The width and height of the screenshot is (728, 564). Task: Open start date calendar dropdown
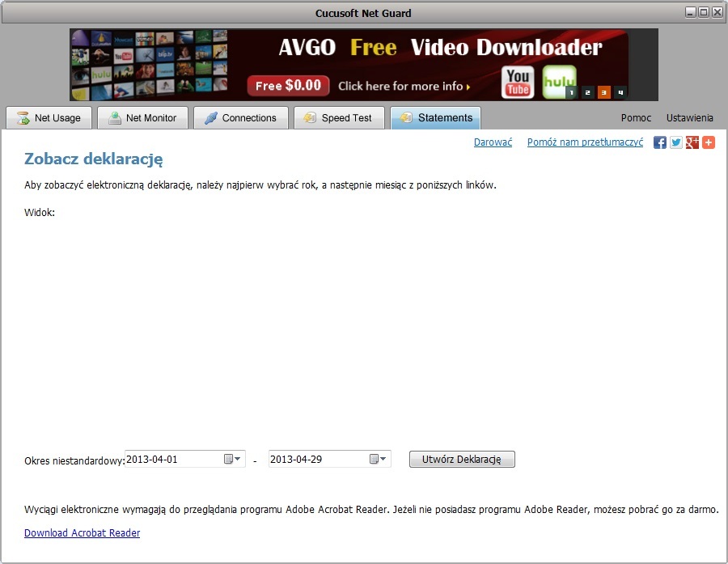click(233, 459)
